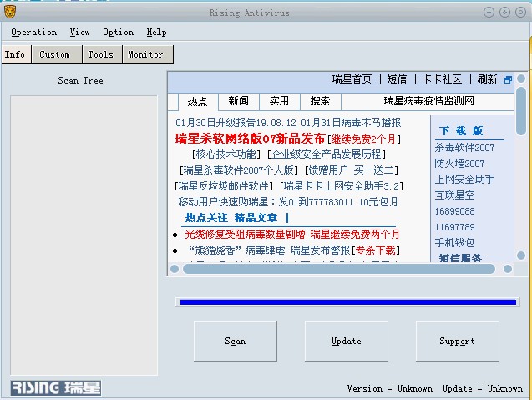Open the 卡卡社区 link
The height and width of the screenshot is (400, 532).
[442, 79]
